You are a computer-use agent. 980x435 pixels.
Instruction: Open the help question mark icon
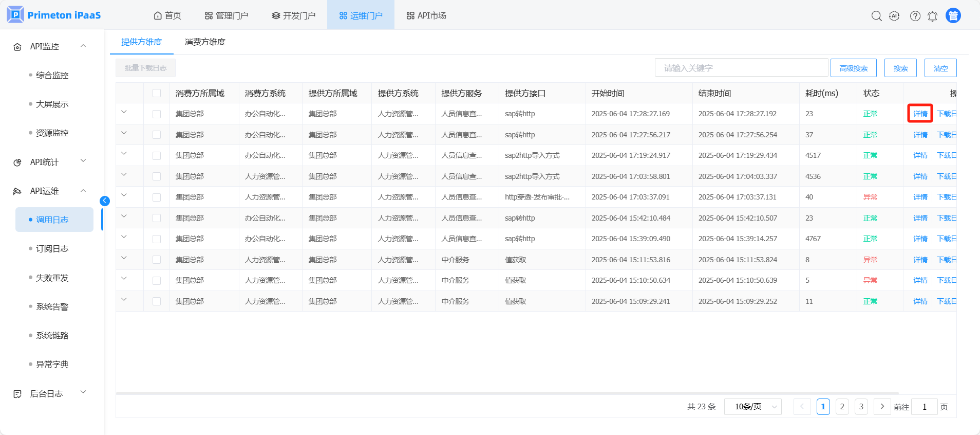point(915,16)
